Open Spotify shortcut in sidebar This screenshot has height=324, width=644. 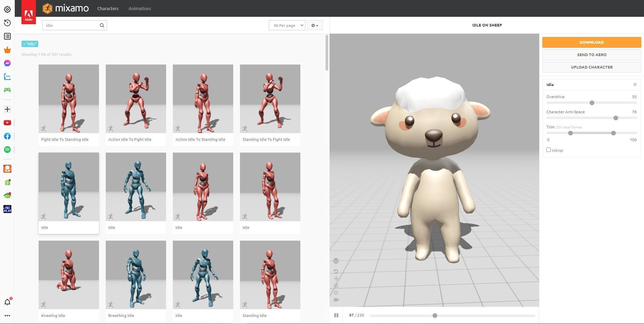pos(7,150)
